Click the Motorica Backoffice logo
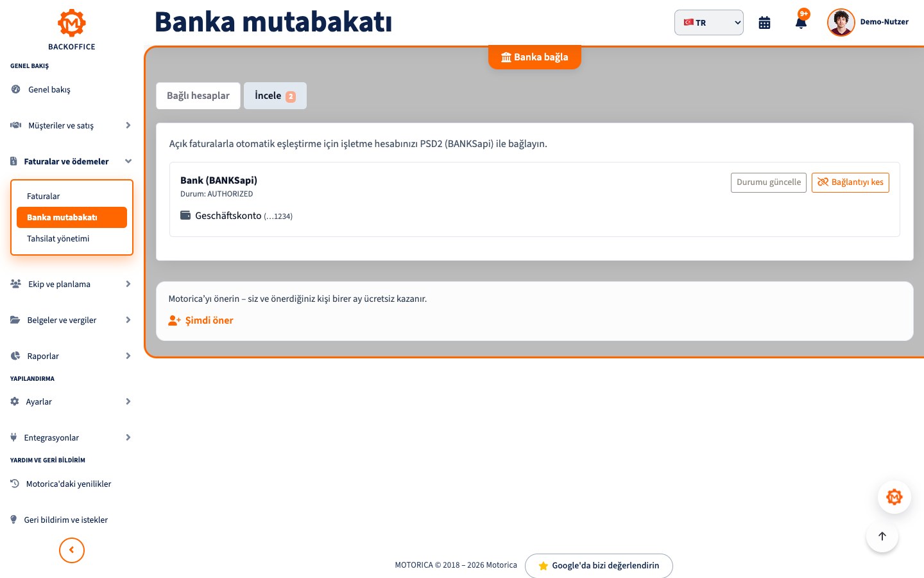 tap(71, 30)
